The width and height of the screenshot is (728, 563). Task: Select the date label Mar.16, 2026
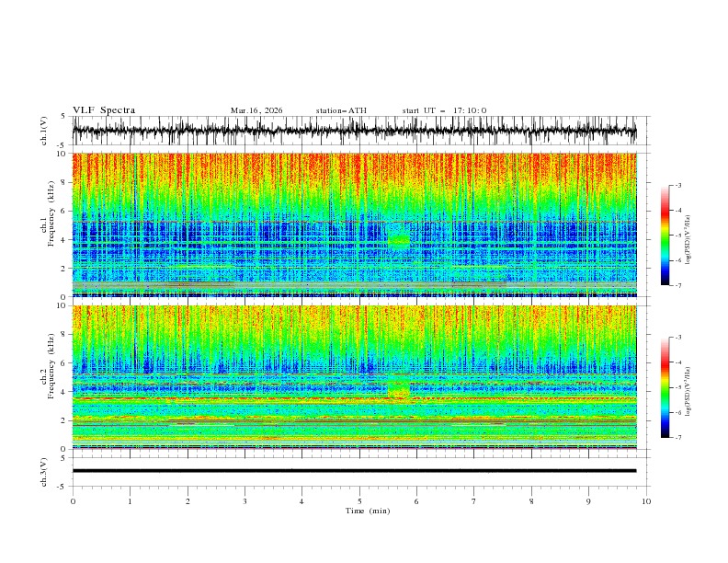(x=256, y=110)
